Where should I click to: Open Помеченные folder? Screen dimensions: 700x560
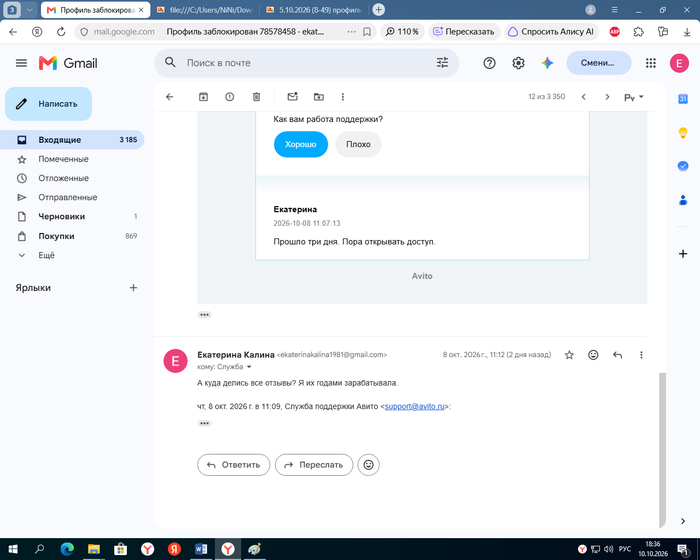[x=72, y=159]
